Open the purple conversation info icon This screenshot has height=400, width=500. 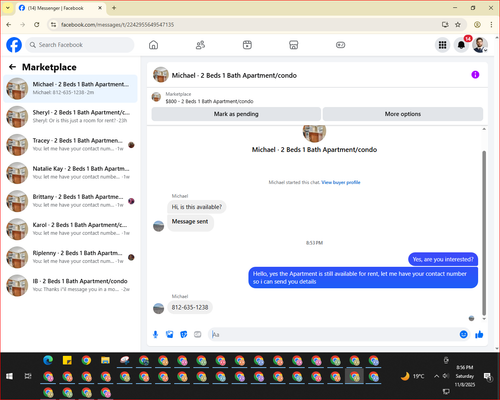click(x=475, y=75)
